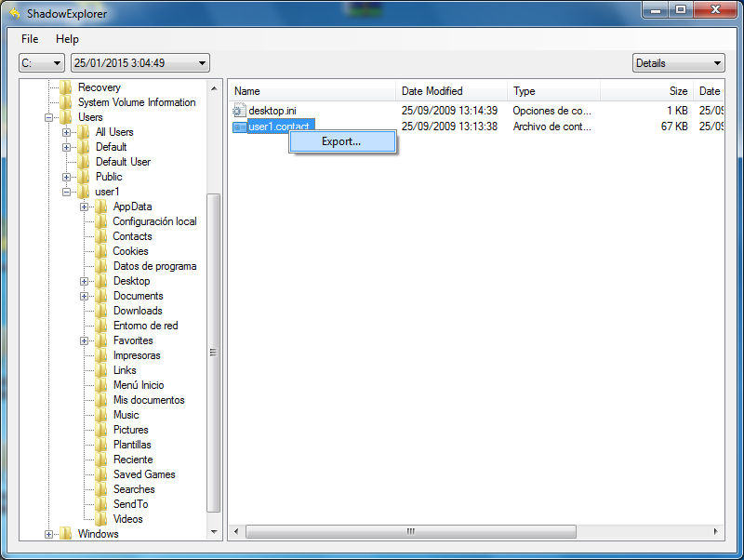The width and height of the screenshot is (744, 560).
Task: Expand the Windows folder node
Action: tap(49, 534)
